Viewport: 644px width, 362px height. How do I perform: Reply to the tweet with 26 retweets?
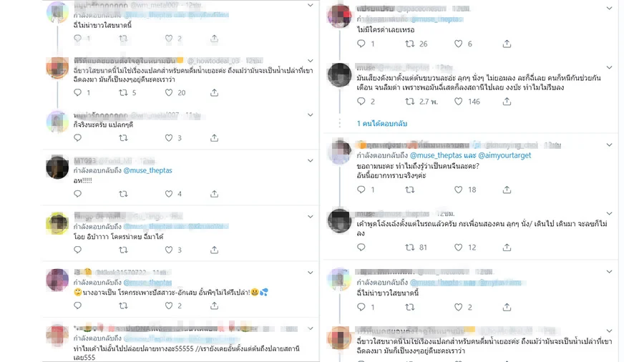[x=361, y=44]
